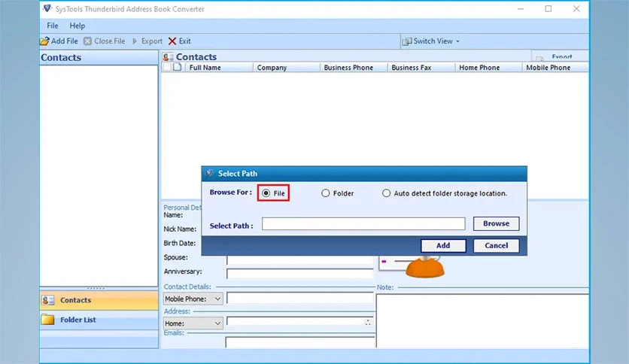Click the Add button in dialog
The height and width of the screenshot is (364, 629).
443,246
